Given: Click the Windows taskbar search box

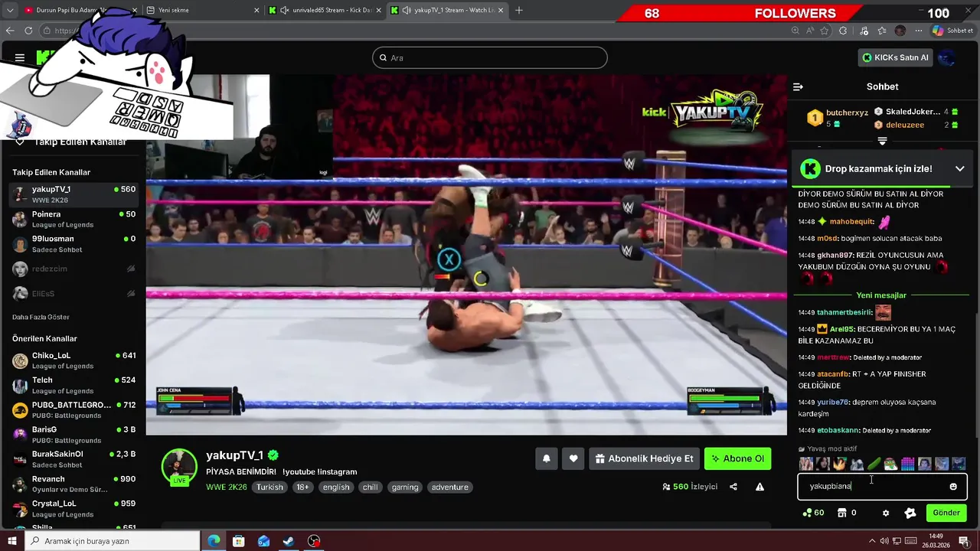Looking at the screenshot, I should 112,541.
